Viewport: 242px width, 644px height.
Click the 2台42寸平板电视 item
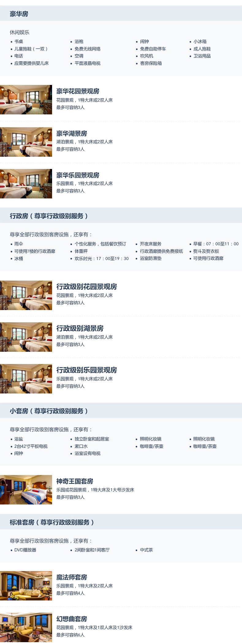31,446
